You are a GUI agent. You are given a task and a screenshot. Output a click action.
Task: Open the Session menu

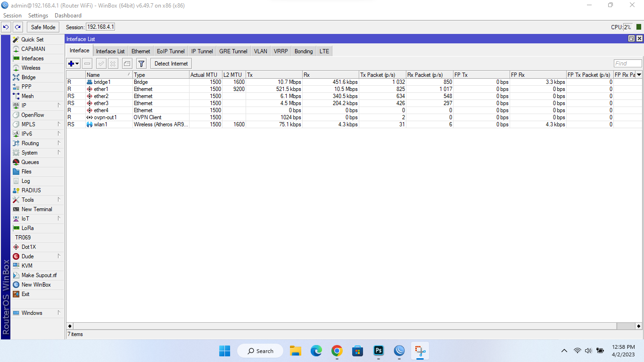point(12,16)
